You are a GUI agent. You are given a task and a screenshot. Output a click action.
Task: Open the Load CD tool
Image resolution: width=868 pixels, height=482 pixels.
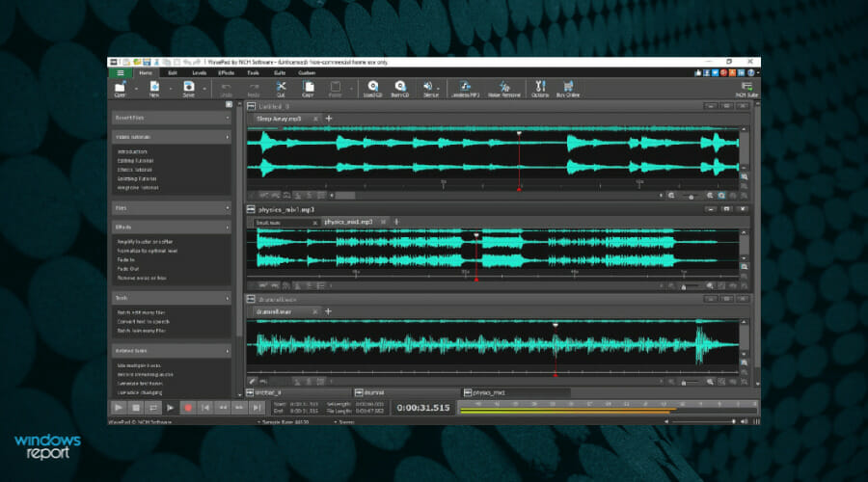click(x=372, y=89)
